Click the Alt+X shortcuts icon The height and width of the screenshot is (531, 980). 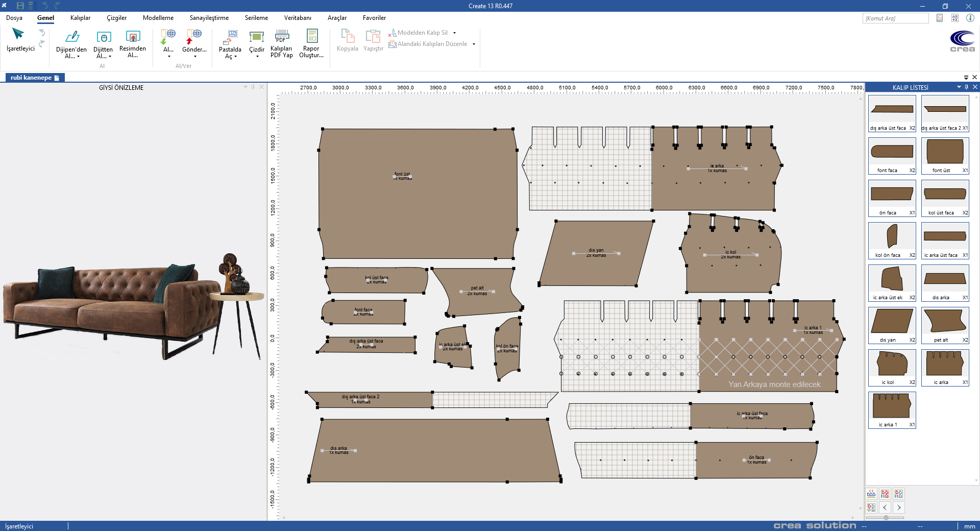[955, 18]
